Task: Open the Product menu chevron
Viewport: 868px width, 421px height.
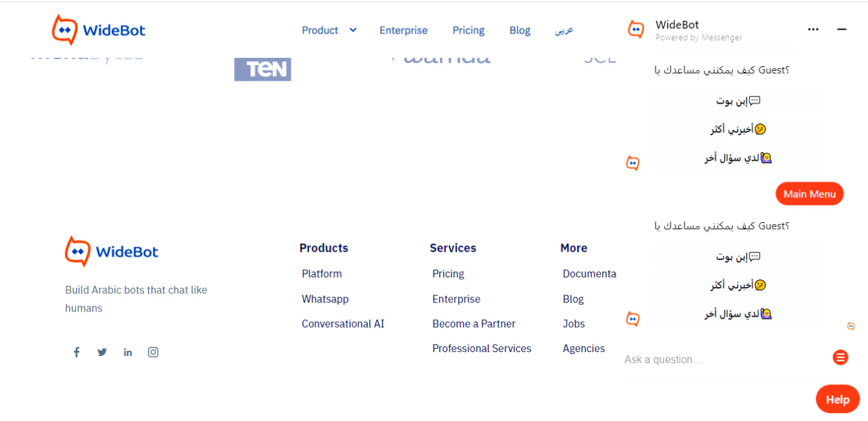Action: click(353, 30)
